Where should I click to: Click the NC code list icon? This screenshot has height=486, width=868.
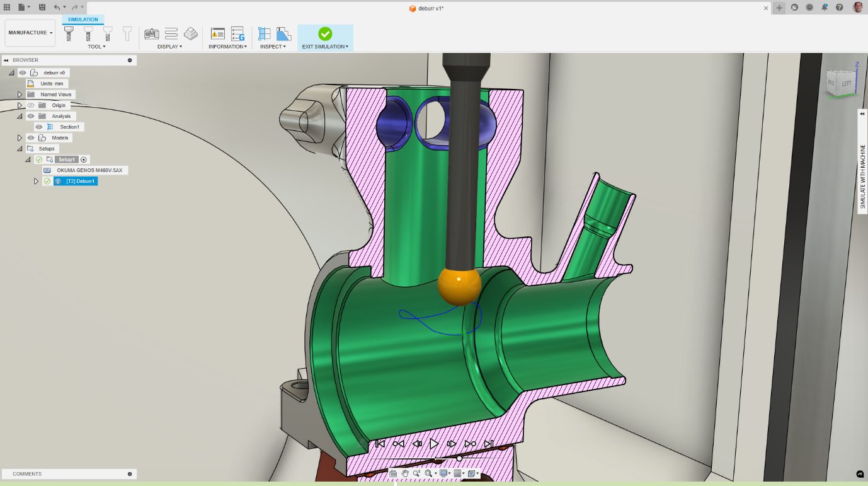(x=237, y=34)
